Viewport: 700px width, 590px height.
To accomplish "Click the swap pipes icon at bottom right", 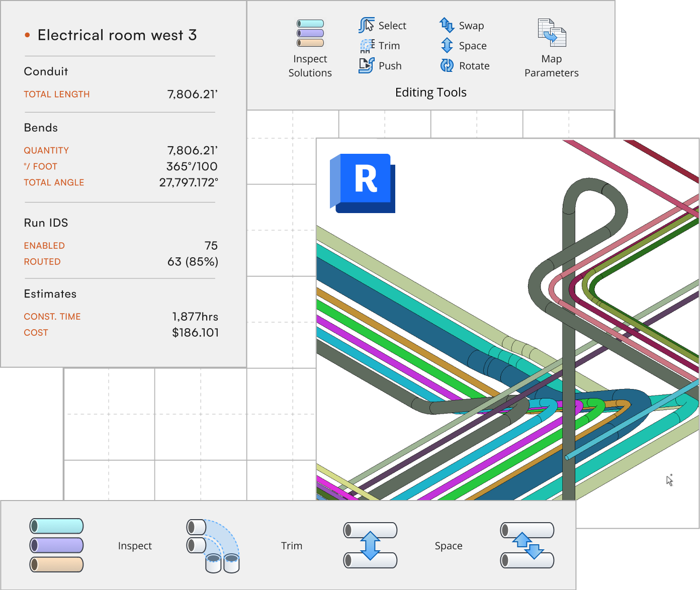I will point(528,545).
